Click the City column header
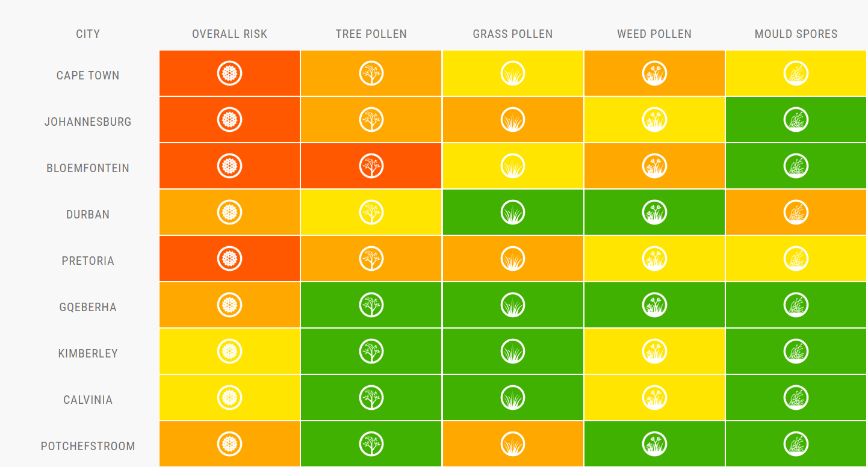The image size is (868, 467). [x=88, y=34]
